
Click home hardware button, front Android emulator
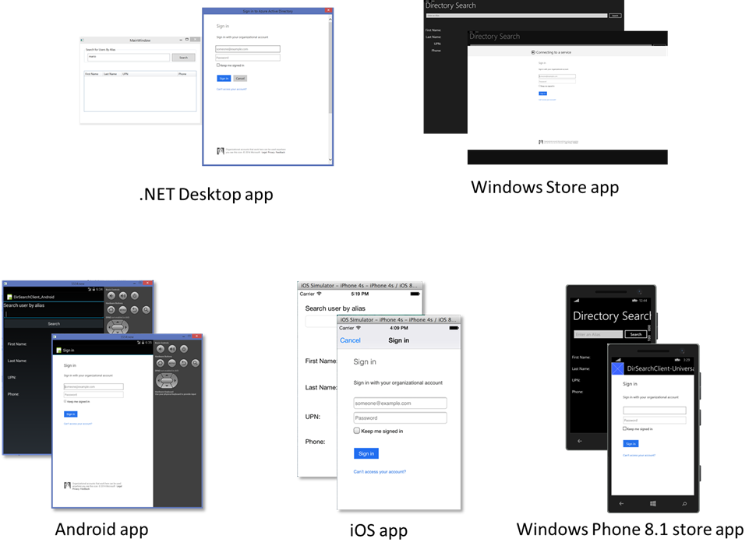(x=161, y=363)
